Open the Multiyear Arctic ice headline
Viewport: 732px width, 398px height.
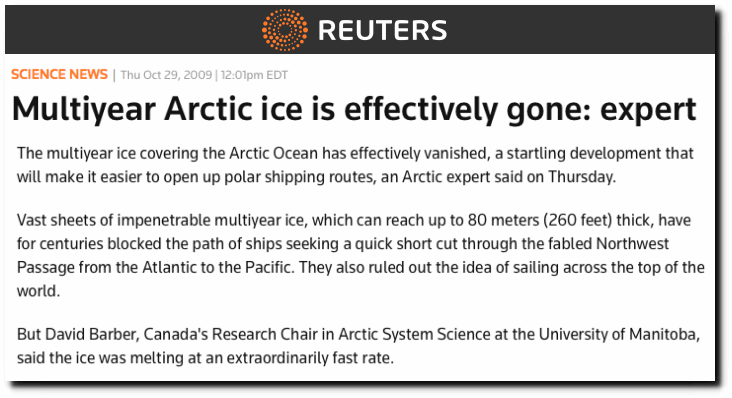click(354, 109)
